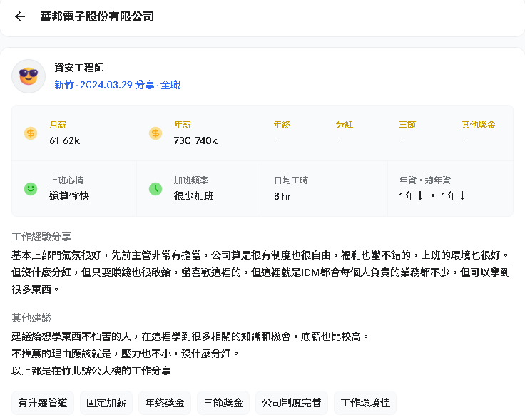Viewport: 525px width, 420px height.
Task: Click the 年資・總年資 label
Action: (425, 180)
